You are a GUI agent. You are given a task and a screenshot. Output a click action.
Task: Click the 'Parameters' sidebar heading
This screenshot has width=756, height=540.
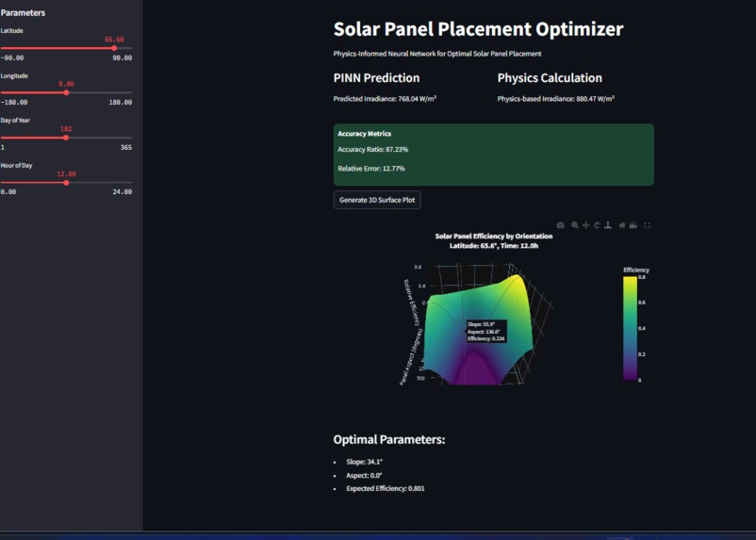point(24,13)
